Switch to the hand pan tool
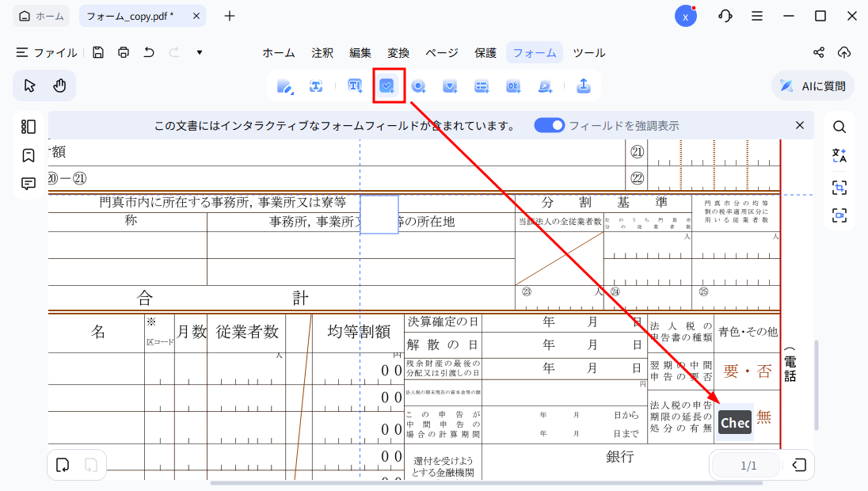 point(59,86)
